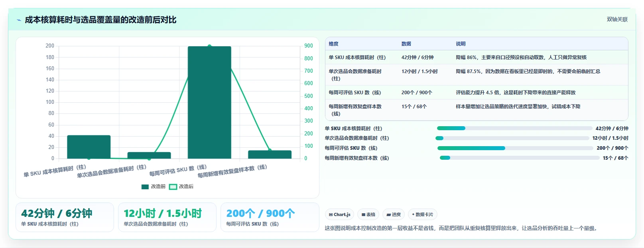
Task: Click the 900 tick on the right axis
Action: [309, 46]
